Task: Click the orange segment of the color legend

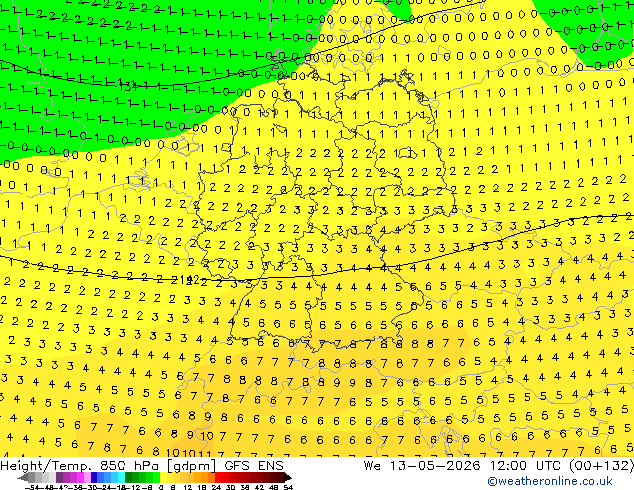Action: pos(205,477)
